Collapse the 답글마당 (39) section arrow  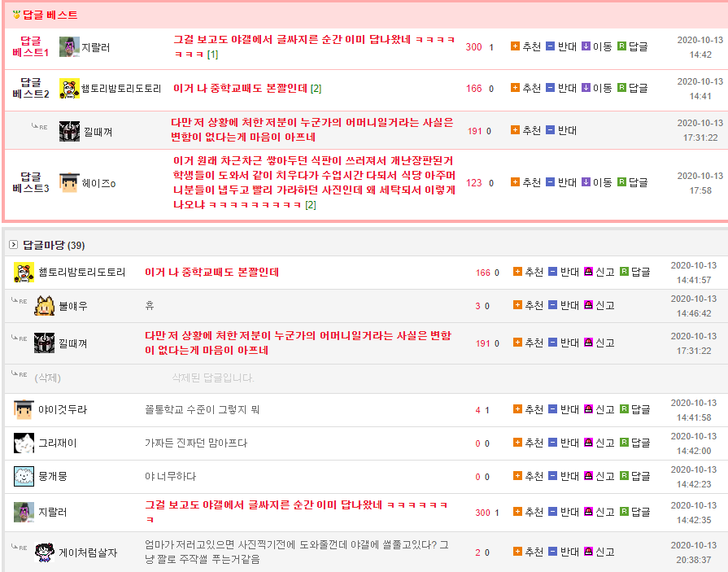pyautogui.click(x=13, y=245)
